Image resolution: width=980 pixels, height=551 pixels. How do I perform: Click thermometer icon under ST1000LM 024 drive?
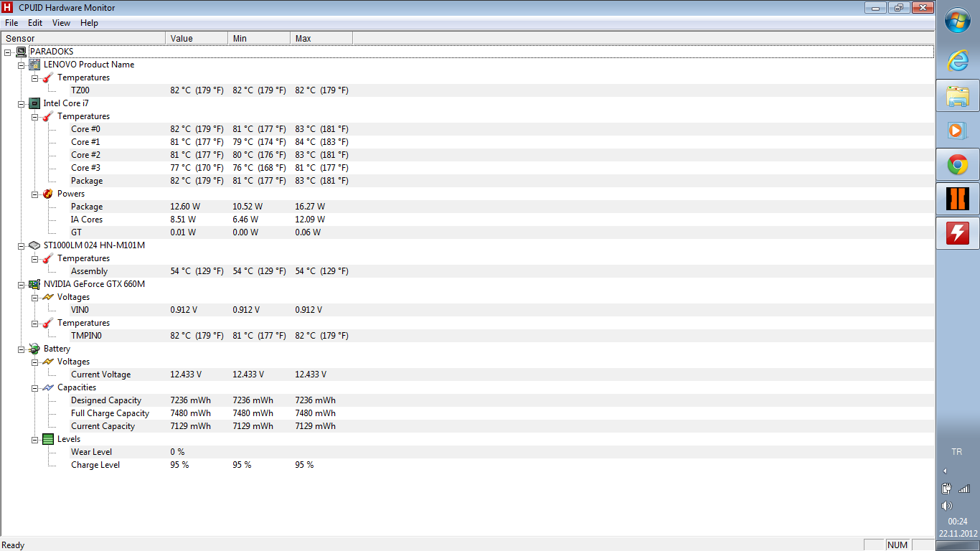click(48, 258)
